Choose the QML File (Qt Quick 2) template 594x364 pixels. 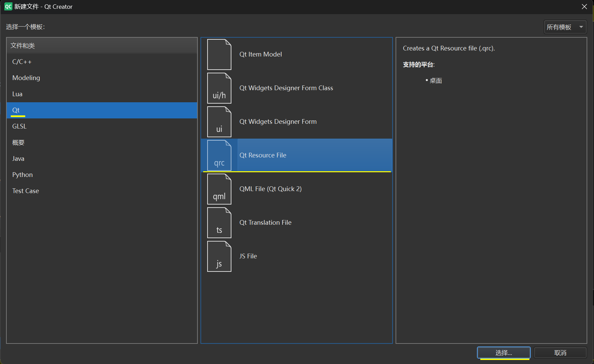tap(297, 189)
